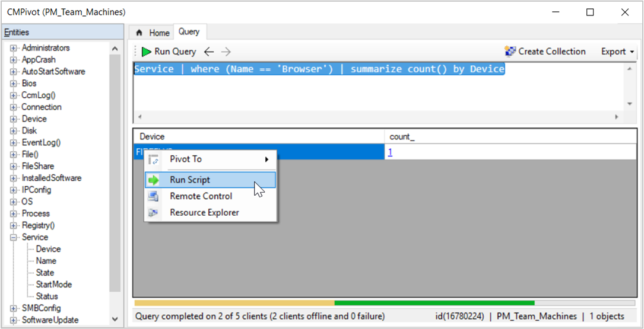Click the Pivot To menu icon

click(x=154, y=159)
